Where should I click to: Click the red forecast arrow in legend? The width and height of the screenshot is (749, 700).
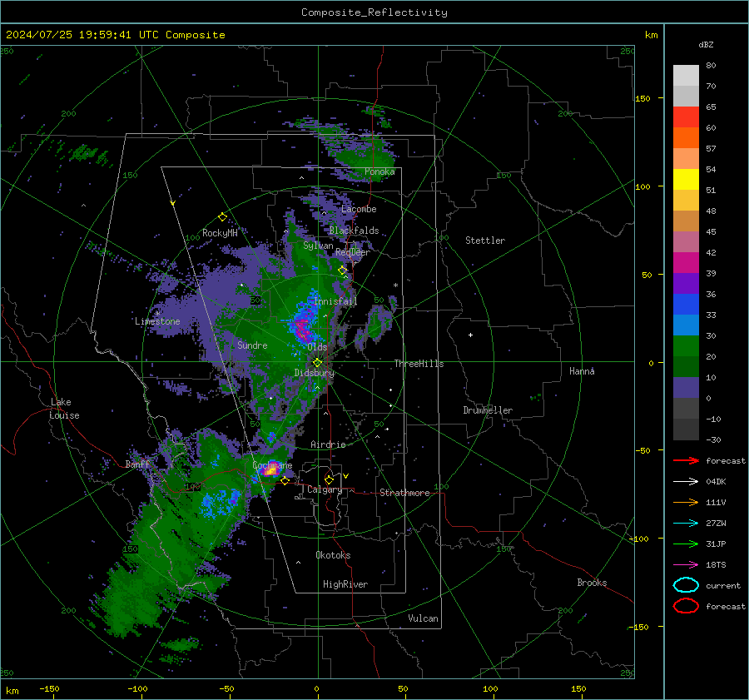tap(686, 460)
